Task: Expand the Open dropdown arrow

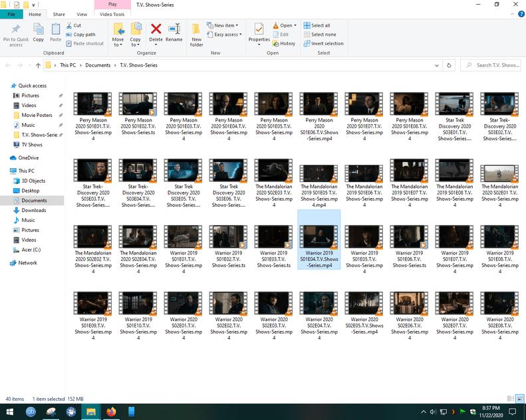Action: [x=295, y=25]
